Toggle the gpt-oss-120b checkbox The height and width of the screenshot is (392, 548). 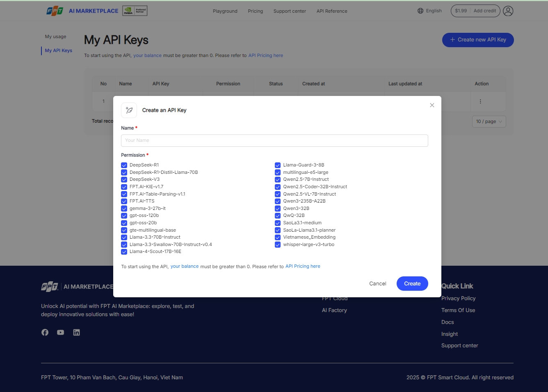(124, 216)
